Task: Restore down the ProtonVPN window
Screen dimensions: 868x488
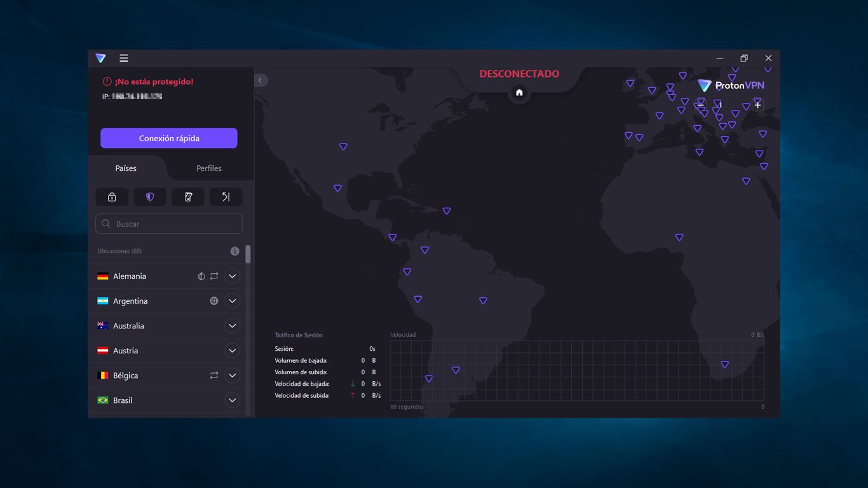Action: click(x=744, y=58)
